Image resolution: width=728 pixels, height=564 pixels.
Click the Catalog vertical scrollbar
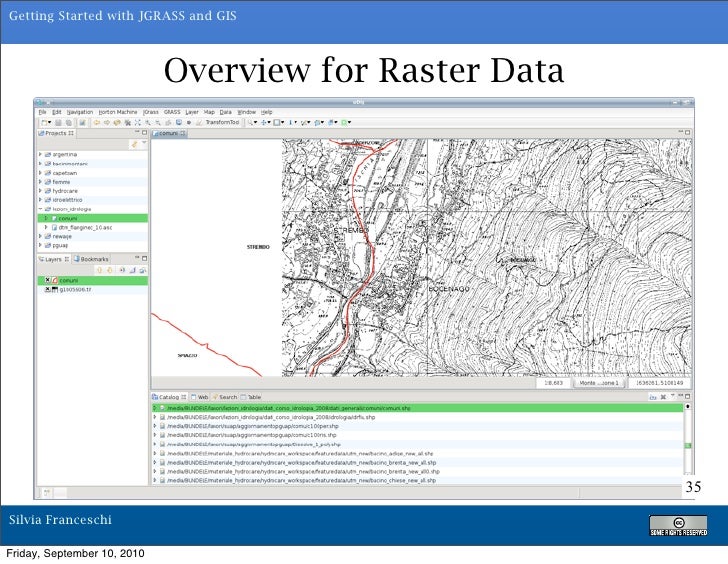point(688,439)
